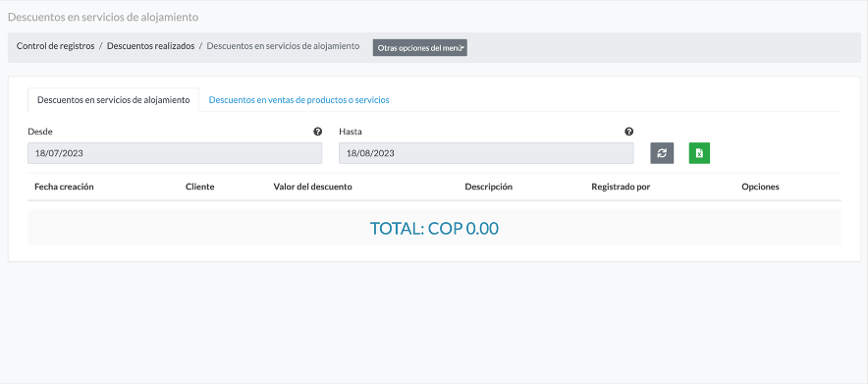Open Control de registros breadcrumb link

[x=55, y=46]
